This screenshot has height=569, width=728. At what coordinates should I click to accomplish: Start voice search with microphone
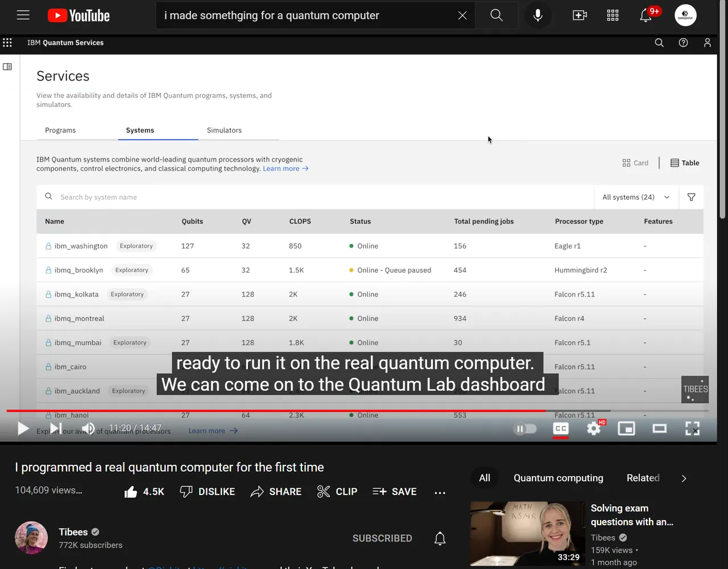point(537,15)
